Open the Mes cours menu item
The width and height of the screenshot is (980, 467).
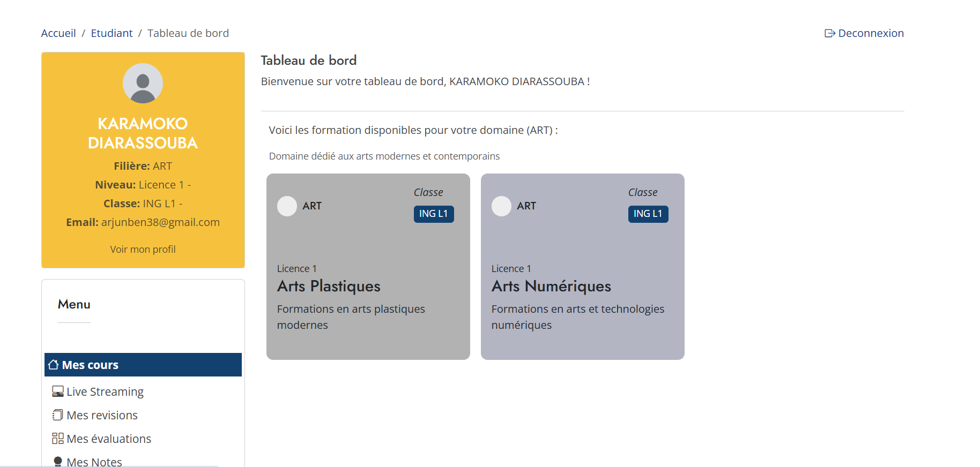pyautogui.click(x=90, y=365)
